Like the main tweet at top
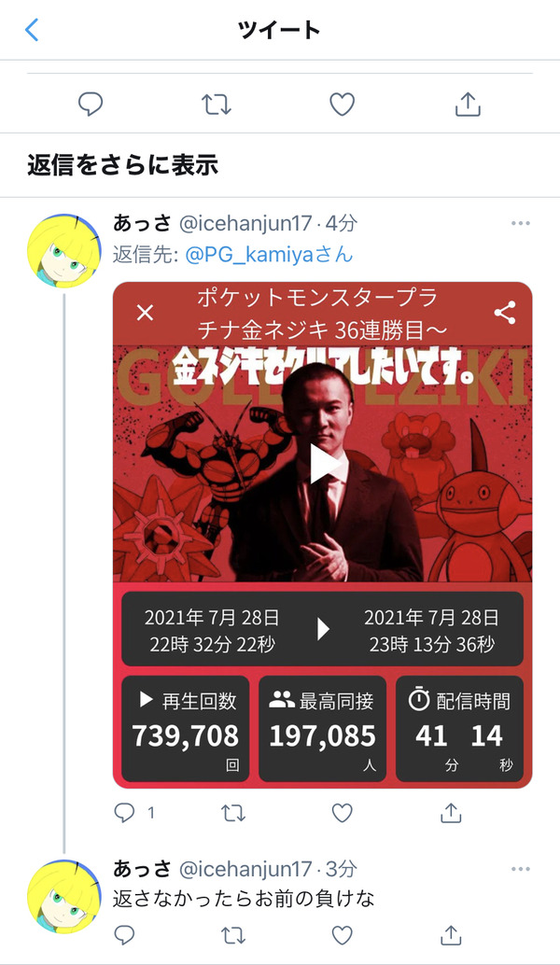This screenshot has height=965, width=560. 343,104
